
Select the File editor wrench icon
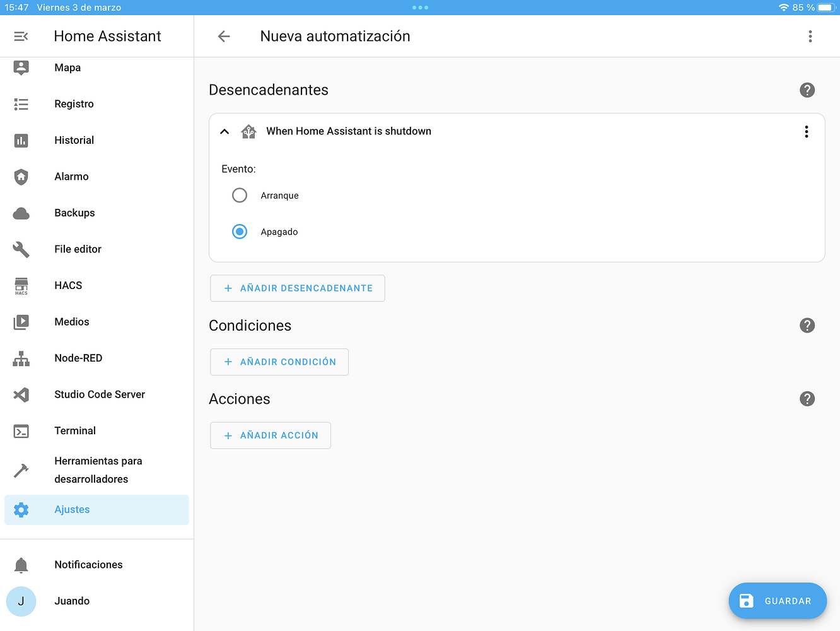tap(21, 249)
